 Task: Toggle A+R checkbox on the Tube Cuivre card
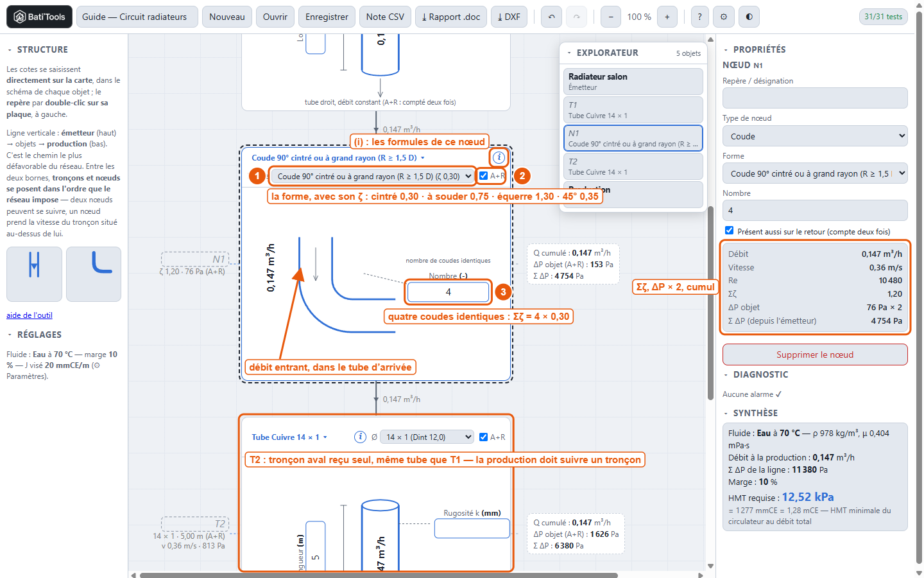483,437
